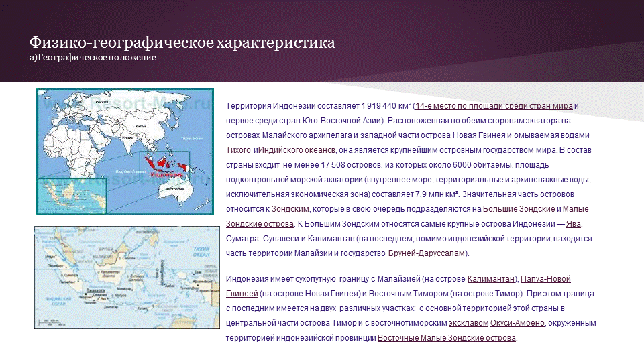
Task: Open the 'Индийского' hyperlink
Action: coord(280,150)
